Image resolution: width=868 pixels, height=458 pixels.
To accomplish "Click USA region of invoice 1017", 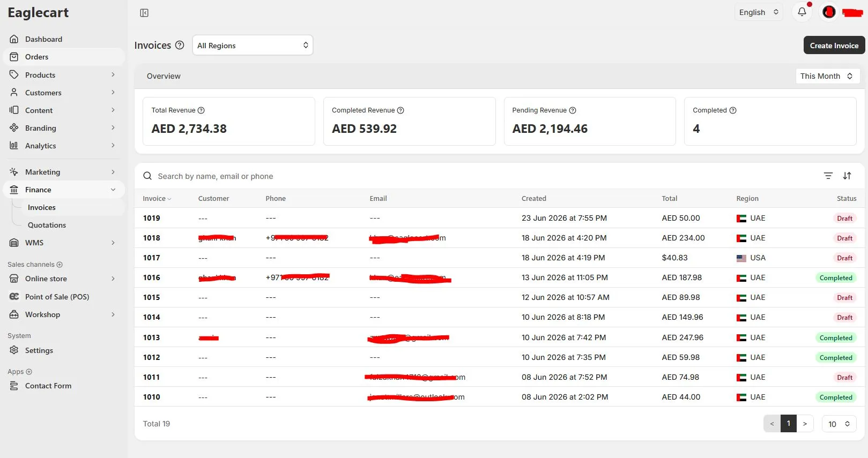I will click(751, 258).
